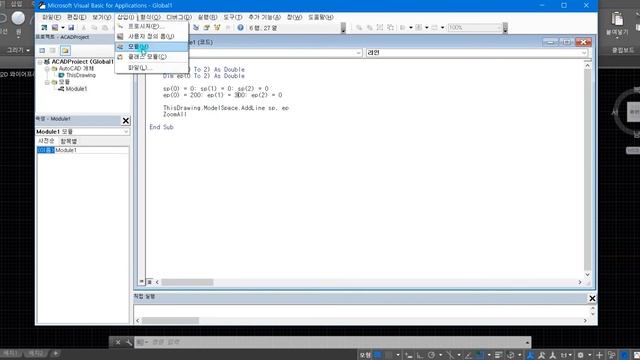Screen dimensions: 640x360
Task: Close the 속성 - Module1 properties pane
Action: (126, 120)
